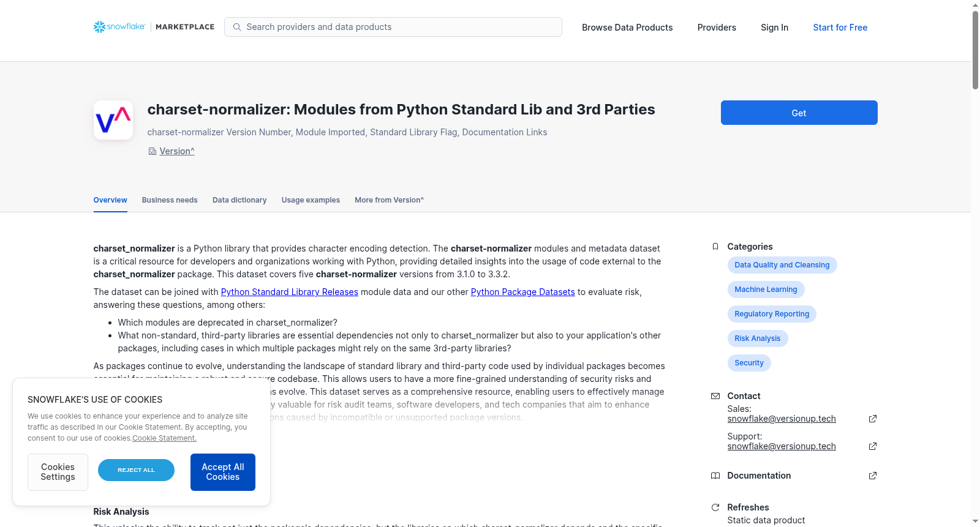Switch to the Overview tab
The width and height of the screenshot is (980, 527).
point(110,200)
